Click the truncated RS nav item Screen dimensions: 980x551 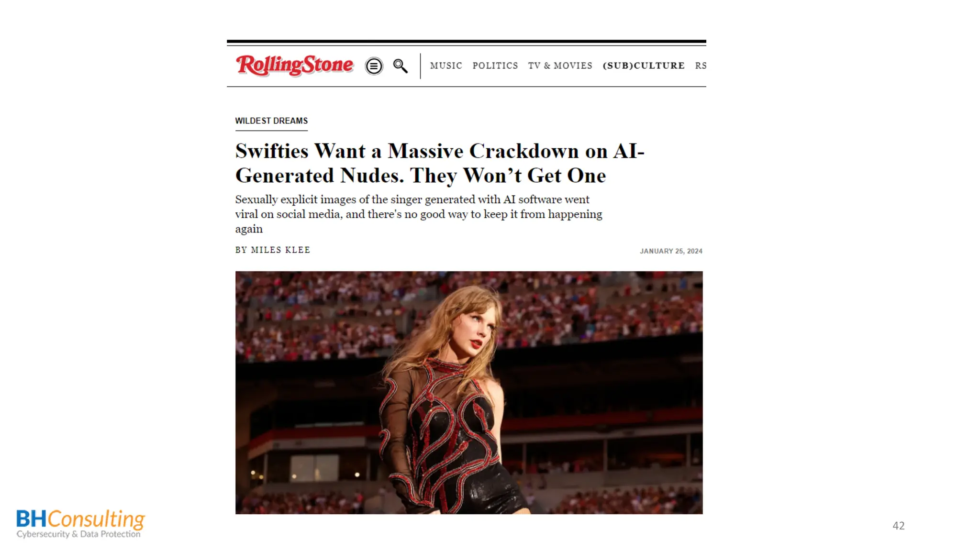(701, 66)
